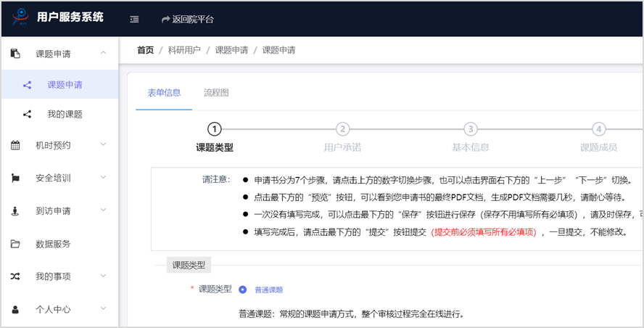
Task: Go to 首页 in the breadcrumb
Action: (145, 50)
